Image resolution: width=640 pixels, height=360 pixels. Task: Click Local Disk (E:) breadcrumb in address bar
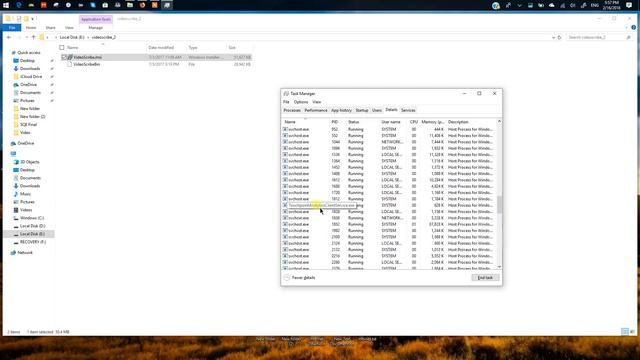[x=72, y=37]
